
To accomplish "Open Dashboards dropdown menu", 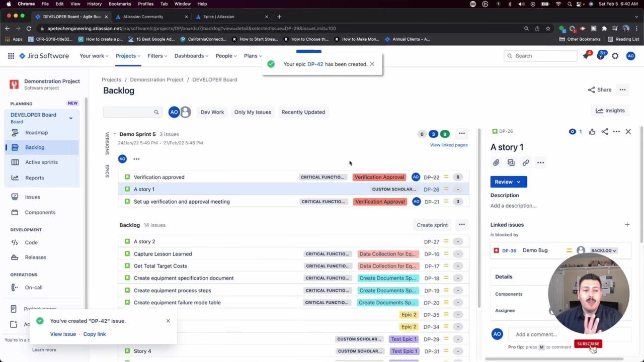I will click(x=192, y=56).
